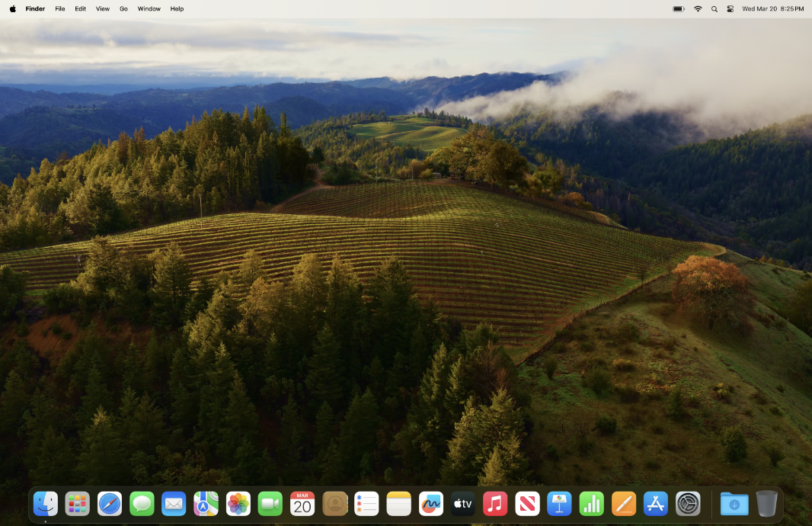Open Calendar showing March 20
This screenshot has width=812, height=526.
[x=302, y=503]
